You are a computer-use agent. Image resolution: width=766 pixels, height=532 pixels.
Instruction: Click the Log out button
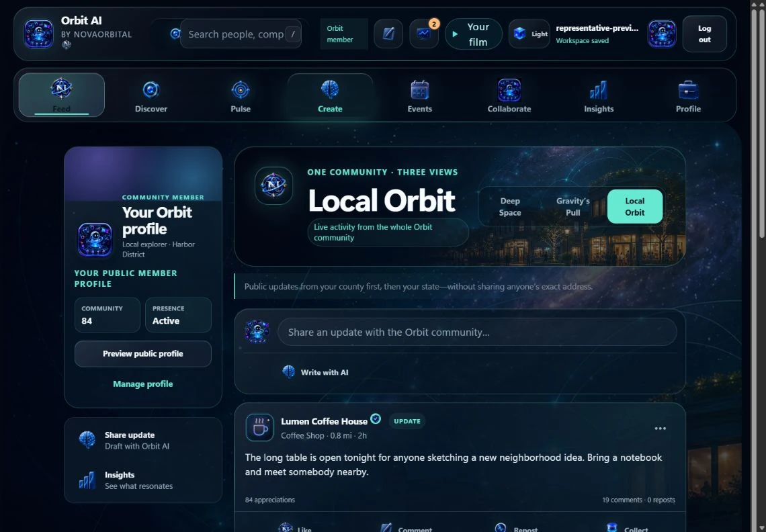(x=704, y=34)
